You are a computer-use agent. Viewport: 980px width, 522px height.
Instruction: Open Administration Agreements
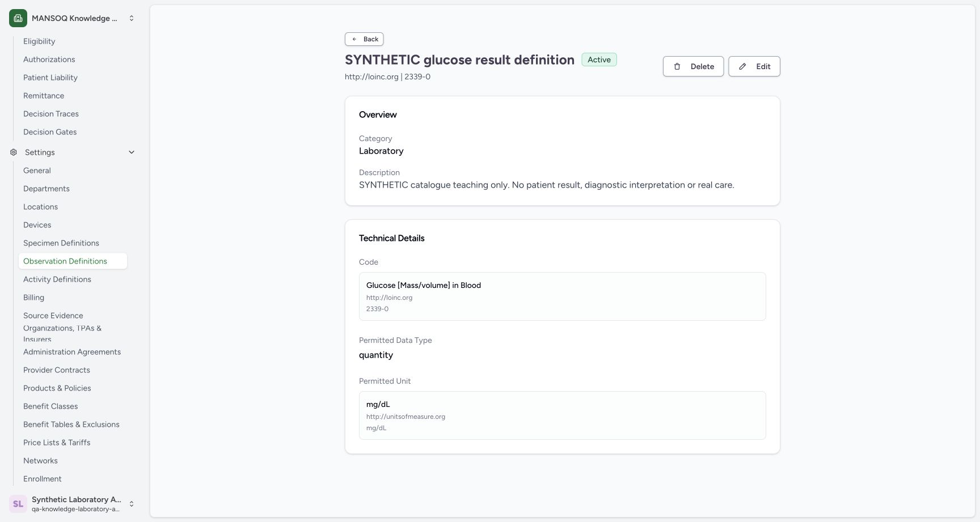pyautogui.click(x=72, y=352)
